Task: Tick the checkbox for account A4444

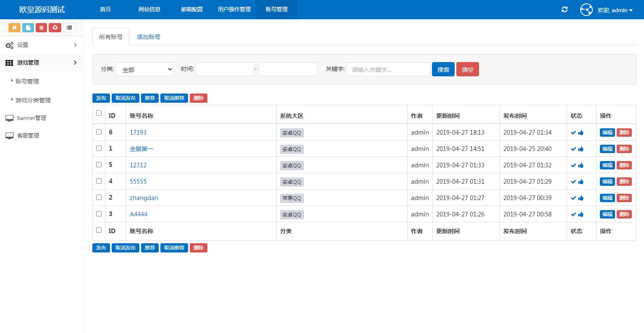Action: (x=99, y=213)
